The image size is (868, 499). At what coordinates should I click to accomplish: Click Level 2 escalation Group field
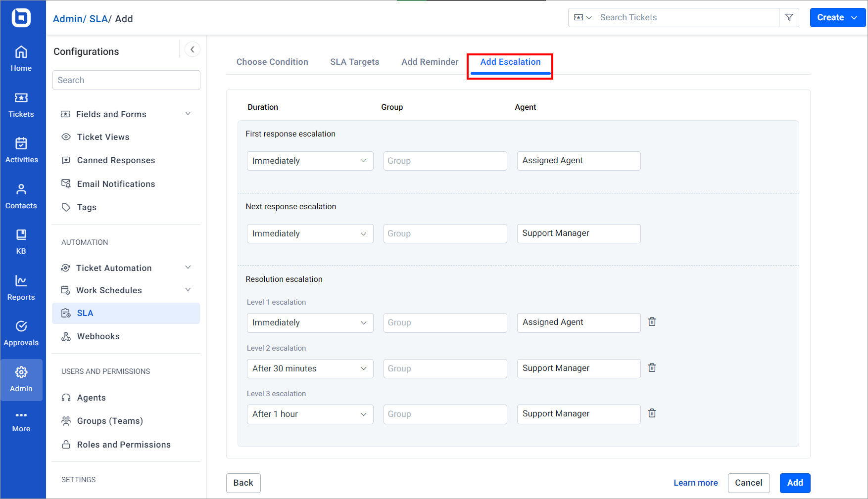(445, 368)
